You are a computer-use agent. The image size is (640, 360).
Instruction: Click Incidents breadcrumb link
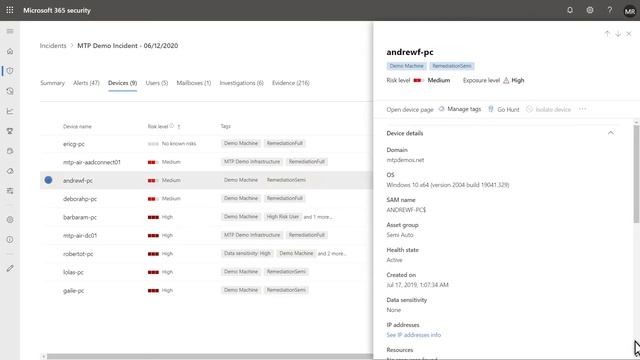click(x=53, y=46)
